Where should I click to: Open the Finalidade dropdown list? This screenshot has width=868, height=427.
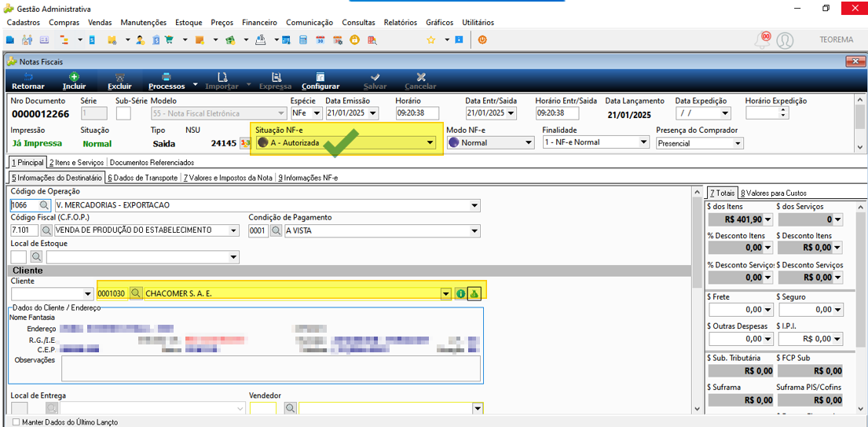[x=643, y=142]
